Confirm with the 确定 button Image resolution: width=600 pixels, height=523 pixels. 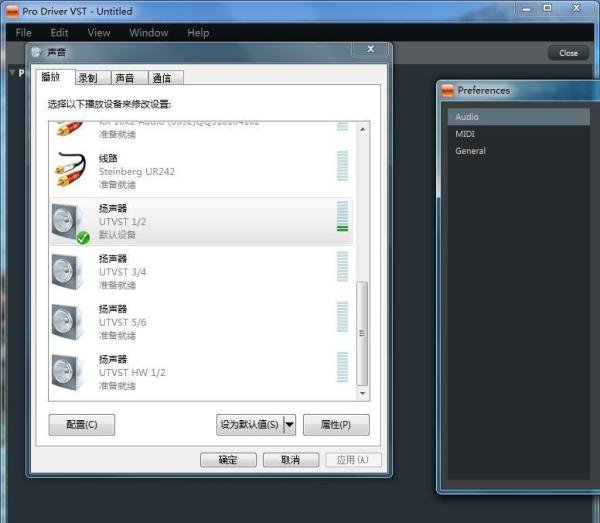(228, 460)
